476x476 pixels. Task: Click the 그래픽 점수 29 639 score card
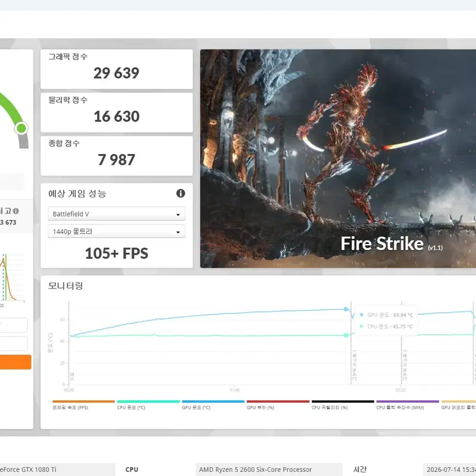117,69
